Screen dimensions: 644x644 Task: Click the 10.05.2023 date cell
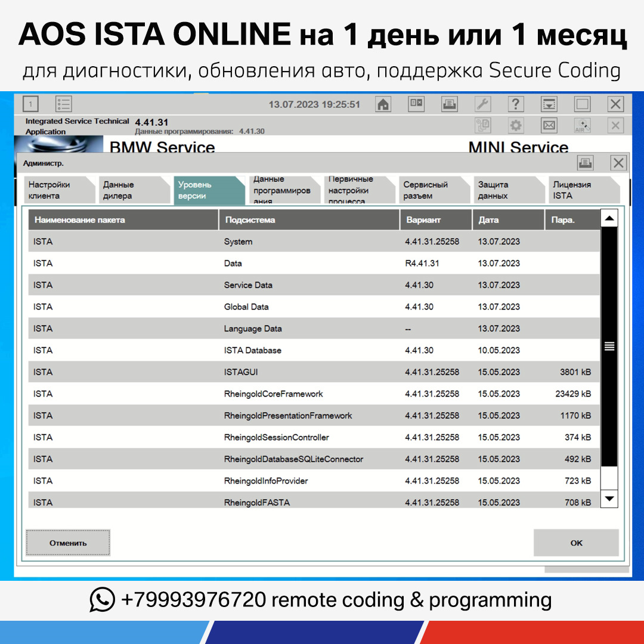[499, 351]
